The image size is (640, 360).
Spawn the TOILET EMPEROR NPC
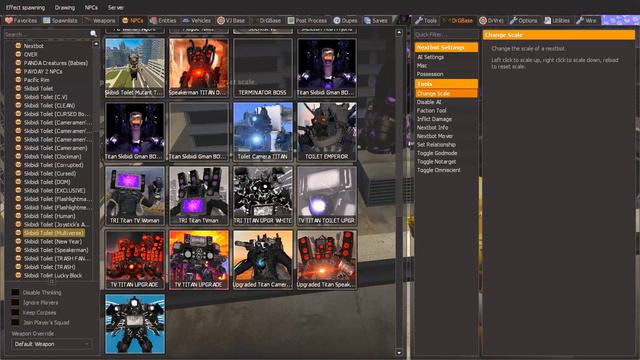click(327, 131)
